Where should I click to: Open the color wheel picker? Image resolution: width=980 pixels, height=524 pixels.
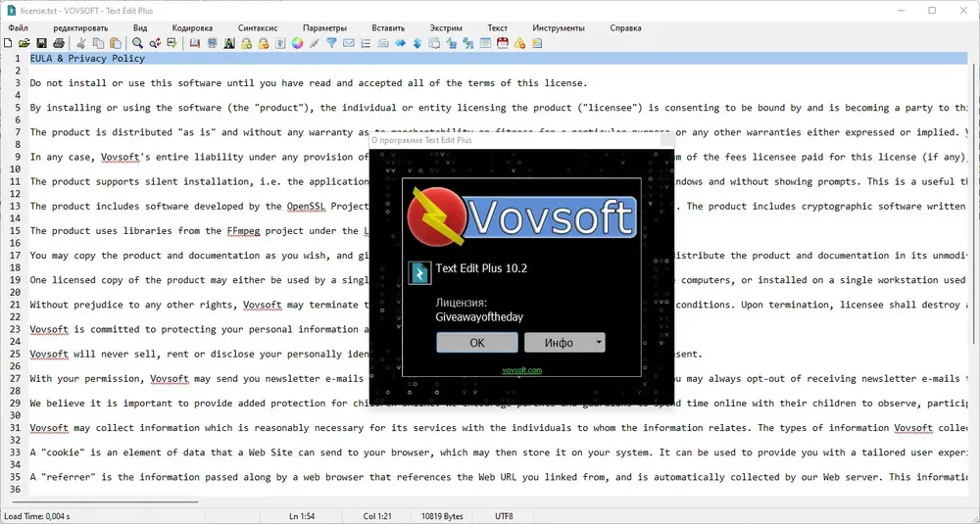click(298, 43)
